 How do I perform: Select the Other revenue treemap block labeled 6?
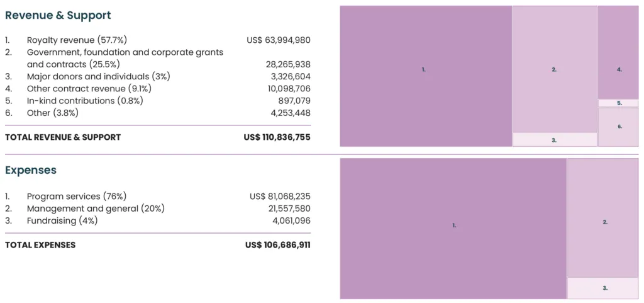click(618, 127)
